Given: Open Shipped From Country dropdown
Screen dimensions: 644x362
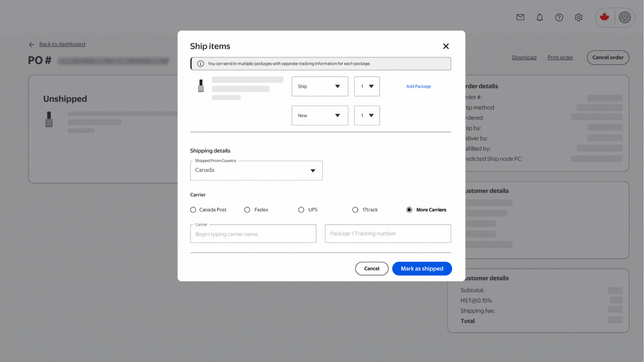Looking at the screenshot, I should [256, 171].
